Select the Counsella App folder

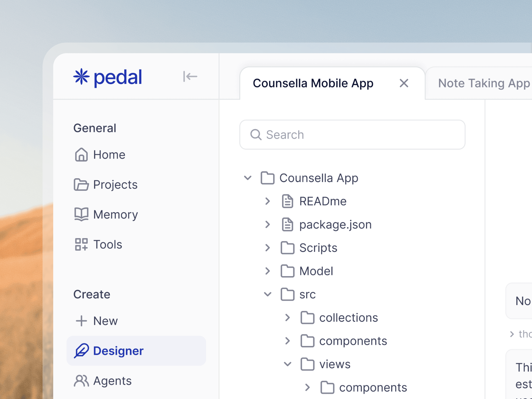pyautogui.click(x=319, y=178)
